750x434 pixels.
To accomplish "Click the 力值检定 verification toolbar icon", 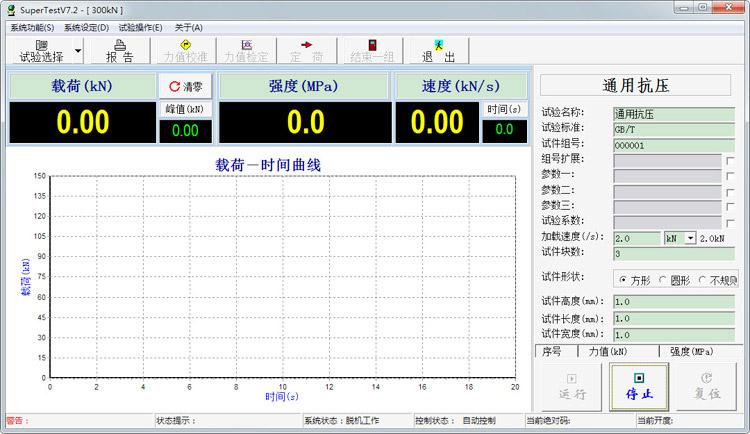I will pos(246,45).
